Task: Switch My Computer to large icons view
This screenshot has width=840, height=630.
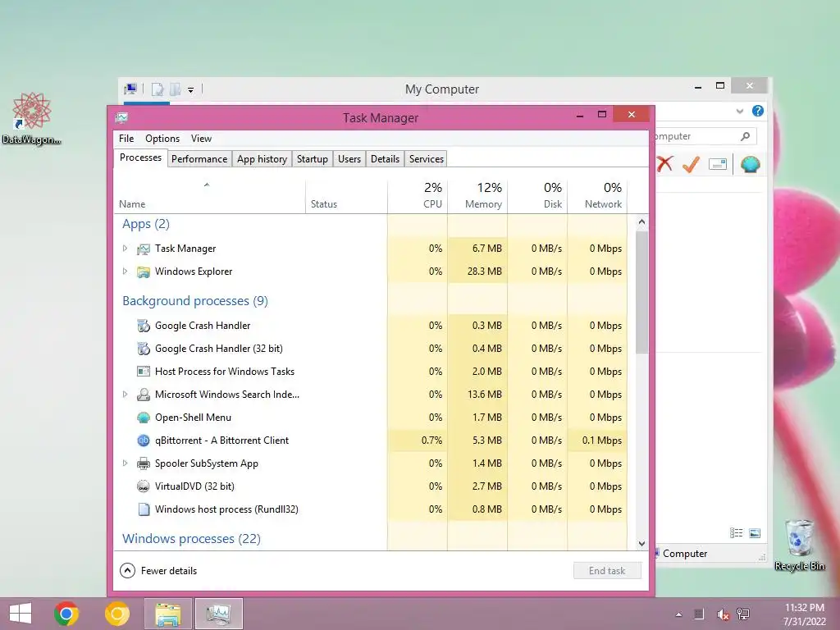Action: coord(755,533)
